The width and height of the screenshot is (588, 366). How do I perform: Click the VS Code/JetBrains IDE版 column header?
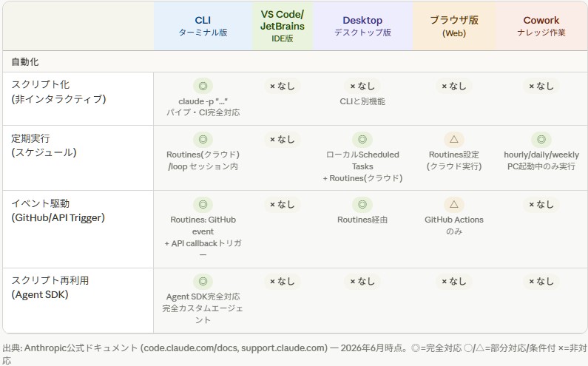pos(283,26)
